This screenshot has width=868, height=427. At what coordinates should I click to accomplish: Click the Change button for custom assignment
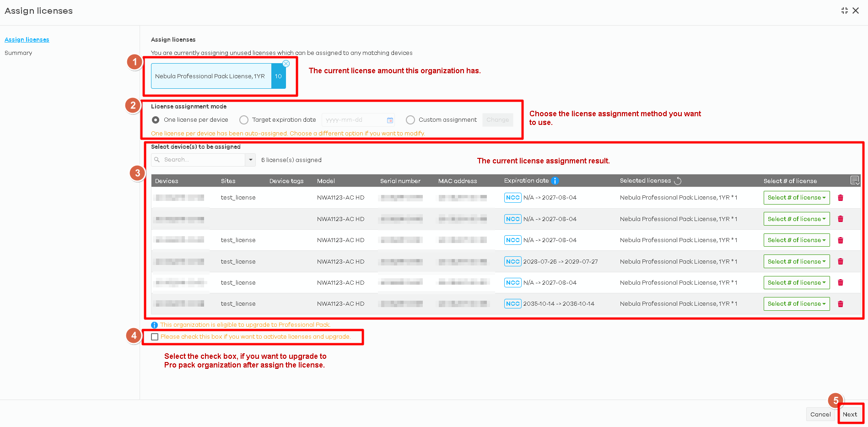coord(497,120)
